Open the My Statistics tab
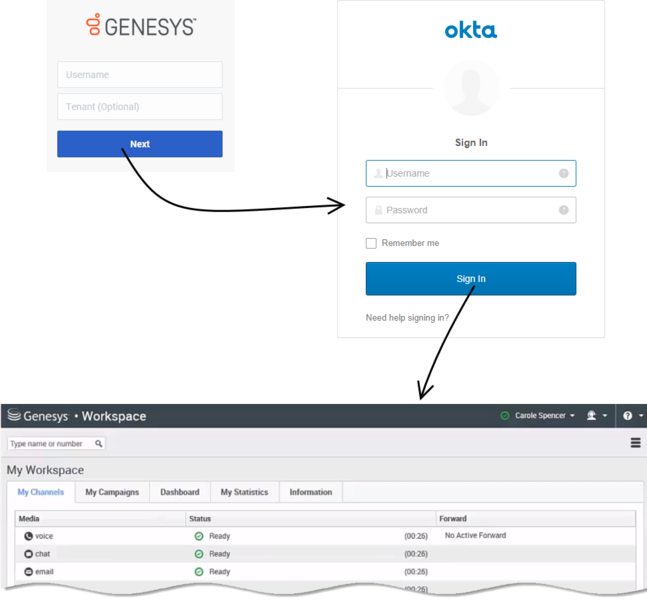This screenshot has height=600, width=647. [x=244, y=492]
